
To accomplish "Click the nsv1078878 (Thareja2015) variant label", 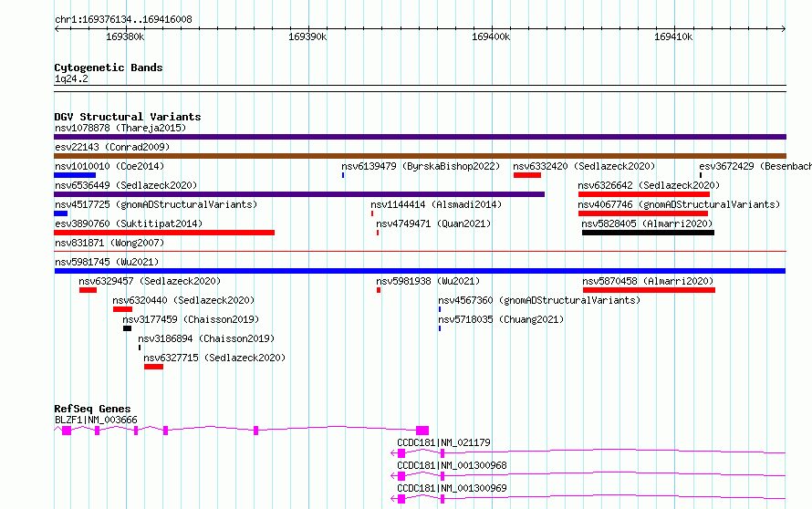I will (120, 128).
